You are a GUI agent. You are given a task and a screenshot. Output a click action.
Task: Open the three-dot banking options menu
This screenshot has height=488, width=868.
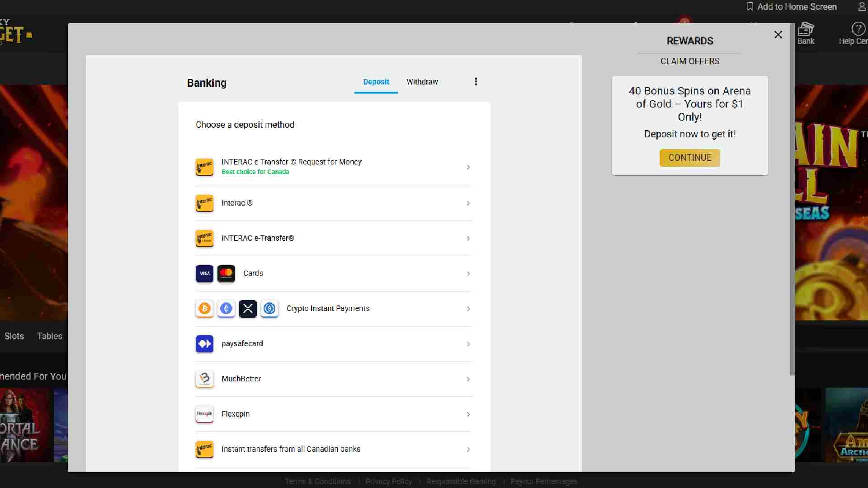476,82
